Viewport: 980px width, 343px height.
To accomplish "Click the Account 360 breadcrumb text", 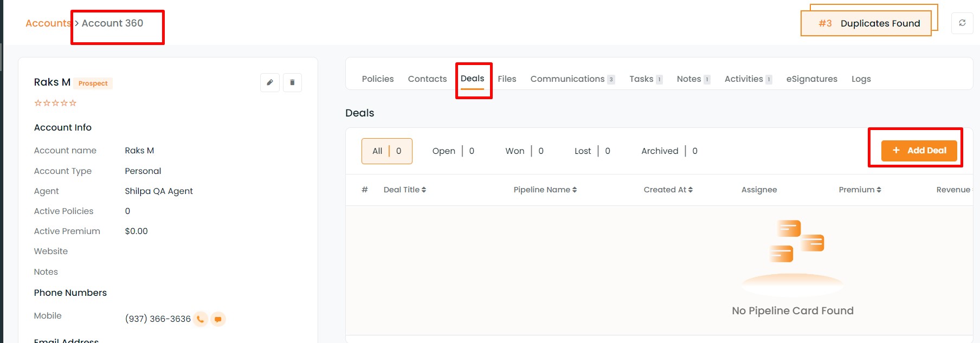I will (112, 23).
